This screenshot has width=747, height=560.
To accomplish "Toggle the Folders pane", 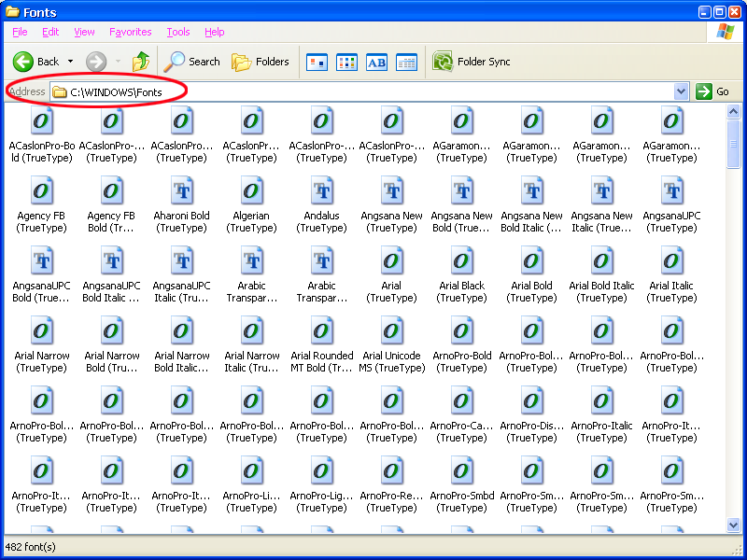I will pyautogui.click(x=261, y=63).
